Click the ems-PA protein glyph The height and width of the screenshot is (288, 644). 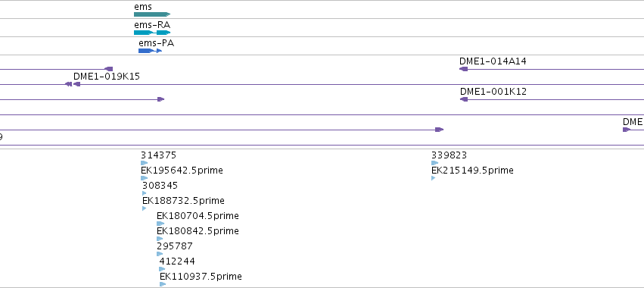click(151, 51)
